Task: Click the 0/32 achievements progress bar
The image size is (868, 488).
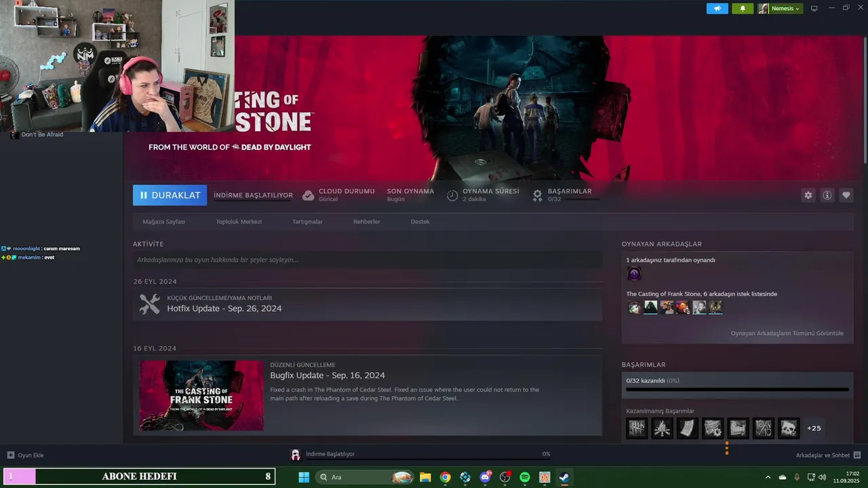Action: pyautogui.click(x=737, y=390)
